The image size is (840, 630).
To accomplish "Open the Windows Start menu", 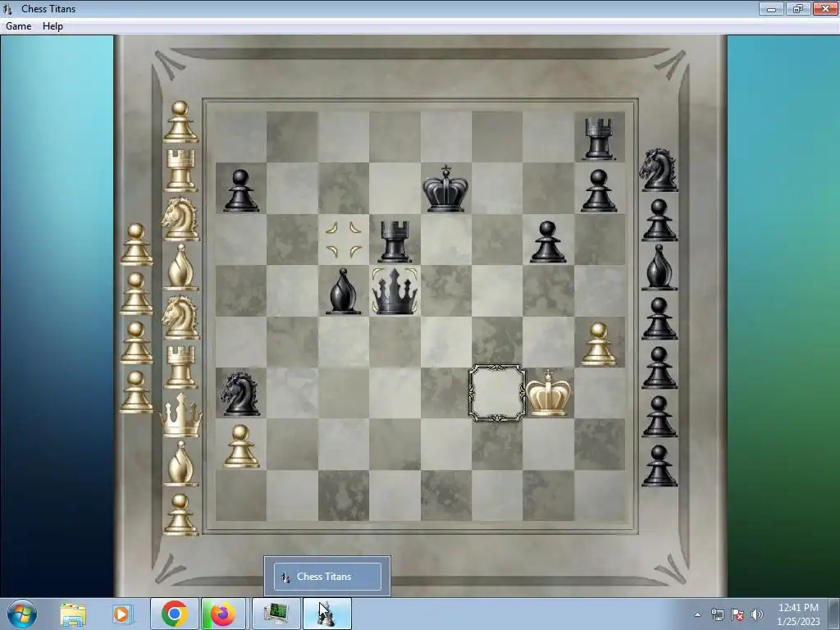I will 22,614.
